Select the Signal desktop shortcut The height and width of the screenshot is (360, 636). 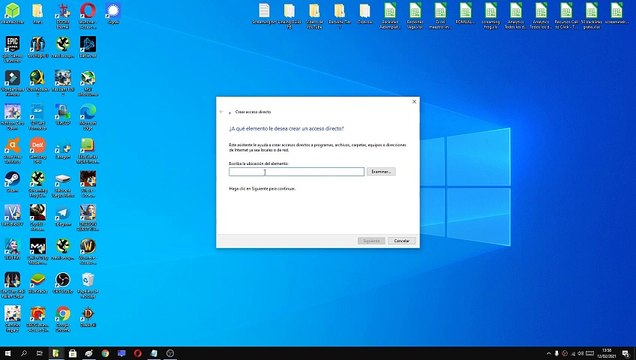(x=113, y=13)
